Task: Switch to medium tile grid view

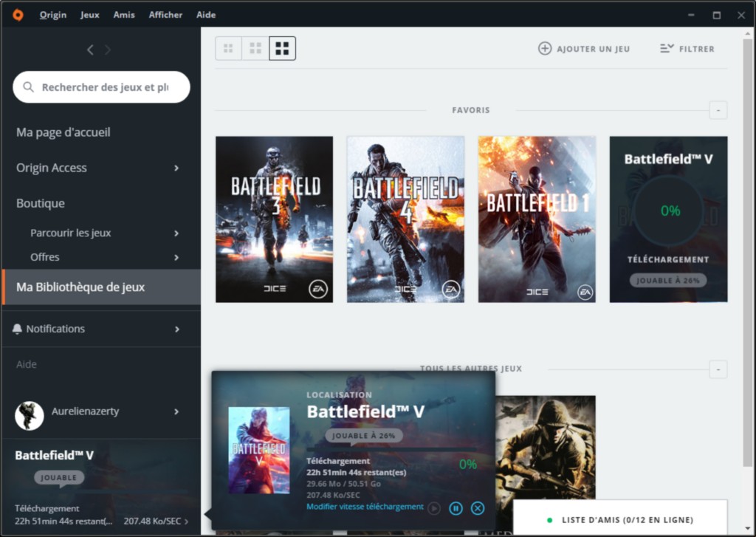Action: pos(255,48)
